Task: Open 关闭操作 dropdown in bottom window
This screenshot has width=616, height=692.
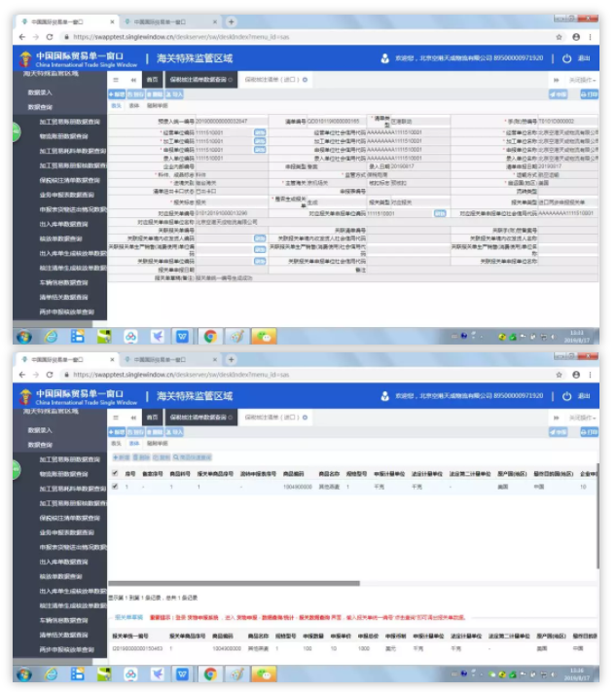Action: pos(583,418)
